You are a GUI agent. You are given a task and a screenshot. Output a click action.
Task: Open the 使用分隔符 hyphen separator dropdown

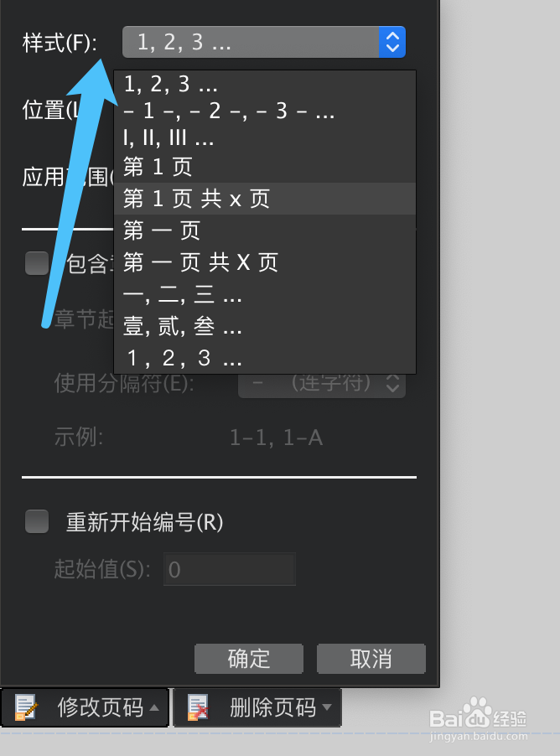click(x=322, y=383)
